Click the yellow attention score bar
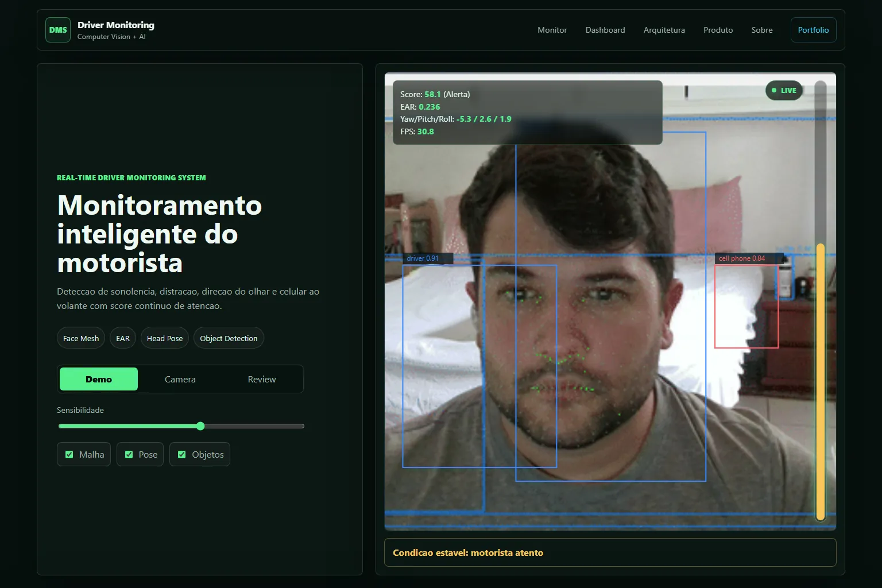 [x=821, y=382]
